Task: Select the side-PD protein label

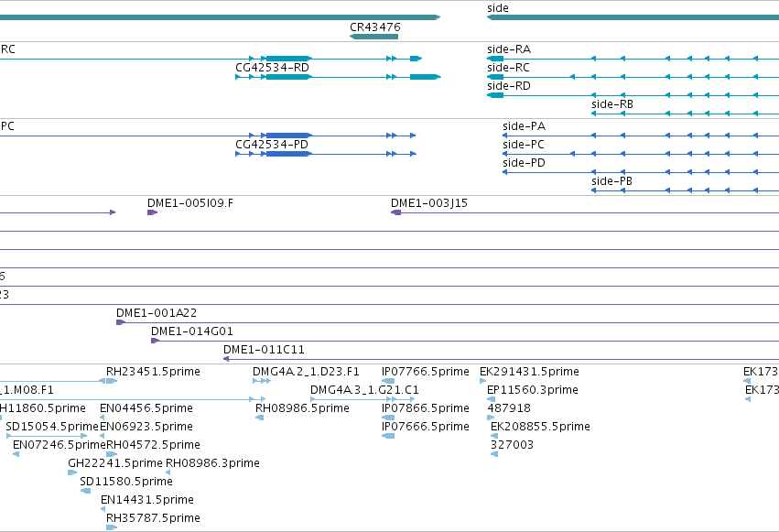Action: tap(525, 163)
